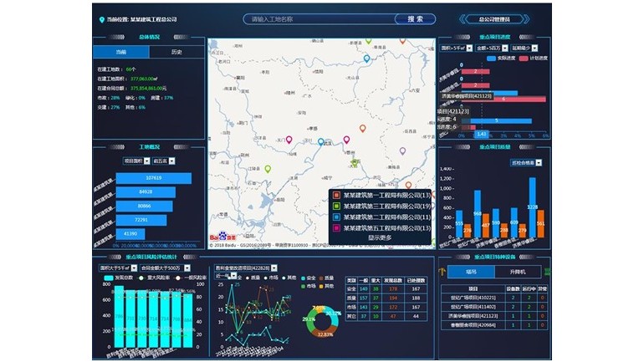Toggle 某某建筑第一工程局有限公司(13) legend checkbox
Viewport: 644px width, 362px height.
point(336,196)
